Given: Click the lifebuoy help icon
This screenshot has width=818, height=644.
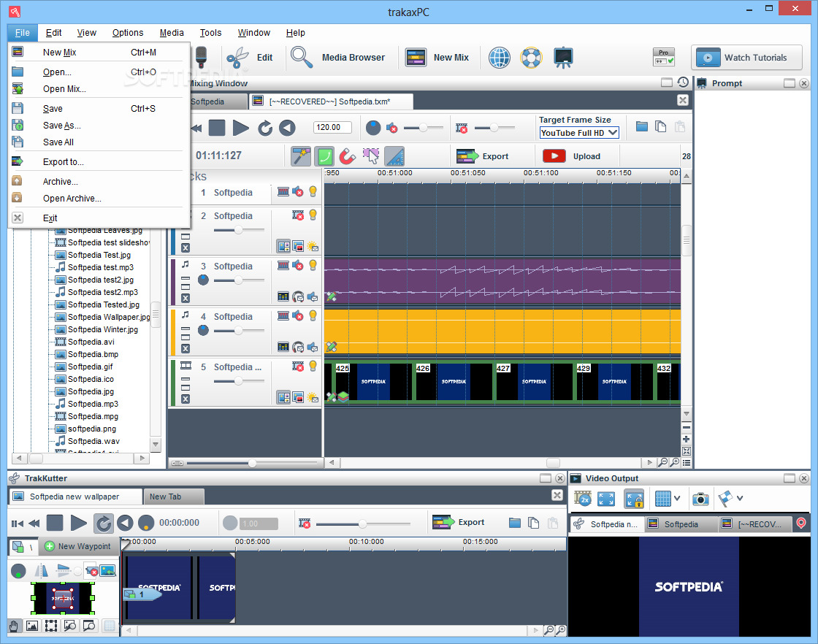Looking at the screenshot, I should (531, 58).
